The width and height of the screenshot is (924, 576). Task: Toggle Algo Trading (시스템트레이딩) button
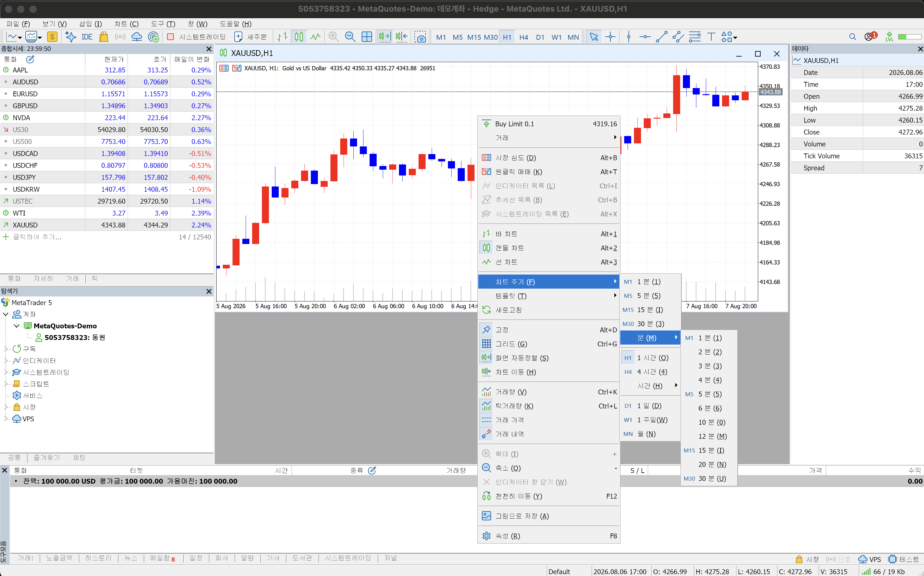click(x=196, y=37)
